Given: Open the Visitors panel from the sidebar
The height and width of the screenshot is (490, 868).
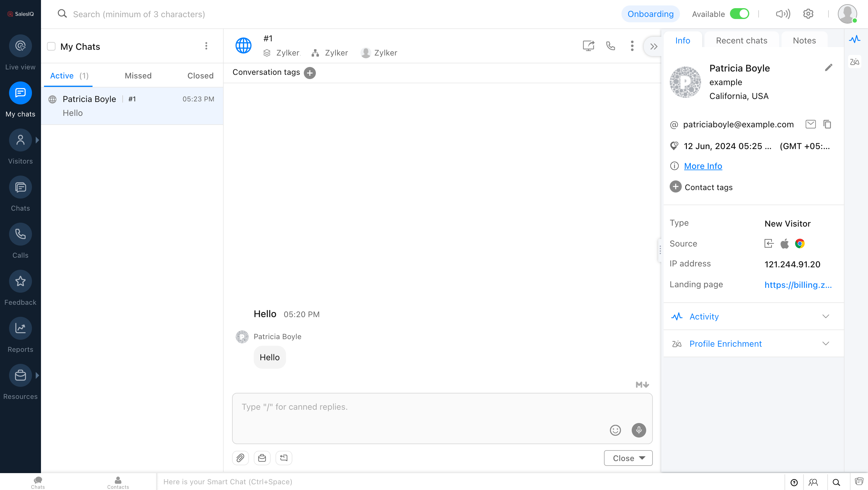Looking at the screenshot, I should (20, 140).
